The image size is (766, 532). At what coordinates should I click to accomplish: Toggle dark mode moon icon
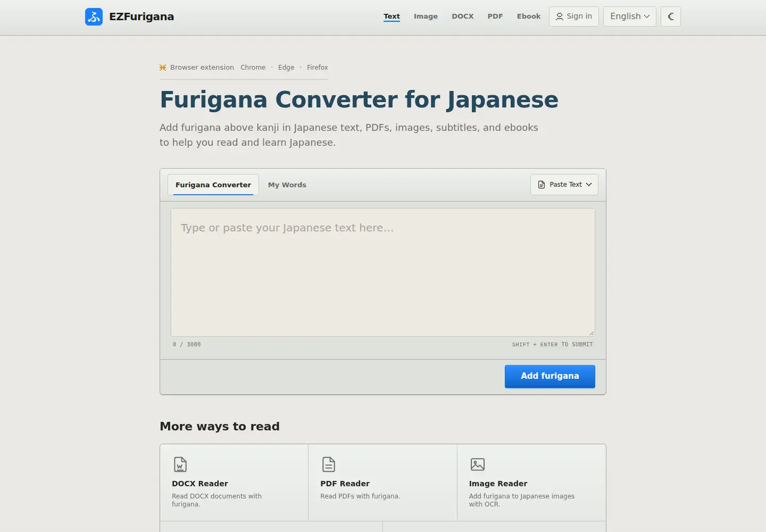tap(671, 16)
